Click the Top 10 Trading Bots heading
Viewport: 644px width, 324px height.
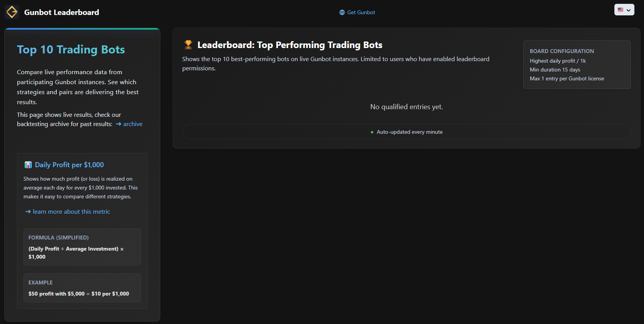pyautogui.click(x=71, y=50)
